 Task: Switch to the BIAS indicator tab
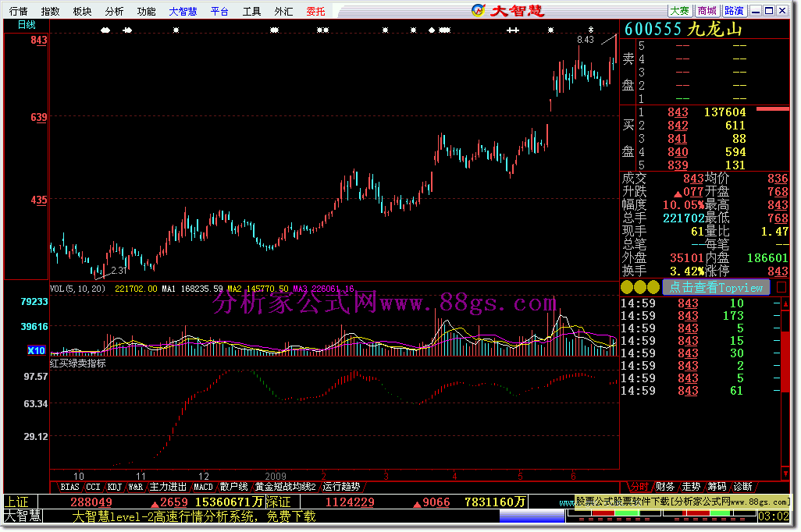[70, 487]
